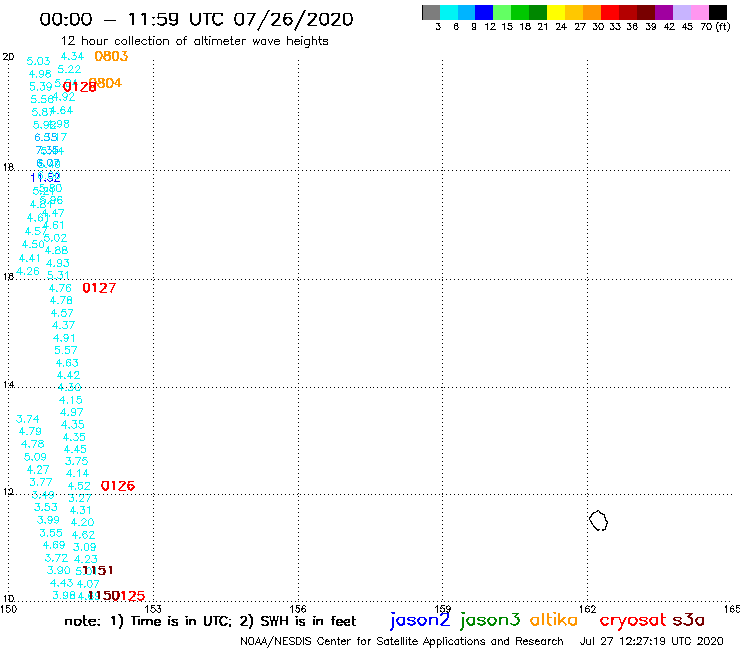This screenshot has width=740, height=650.
Task: Click the wave height value '4.76'
Action: 60,288
